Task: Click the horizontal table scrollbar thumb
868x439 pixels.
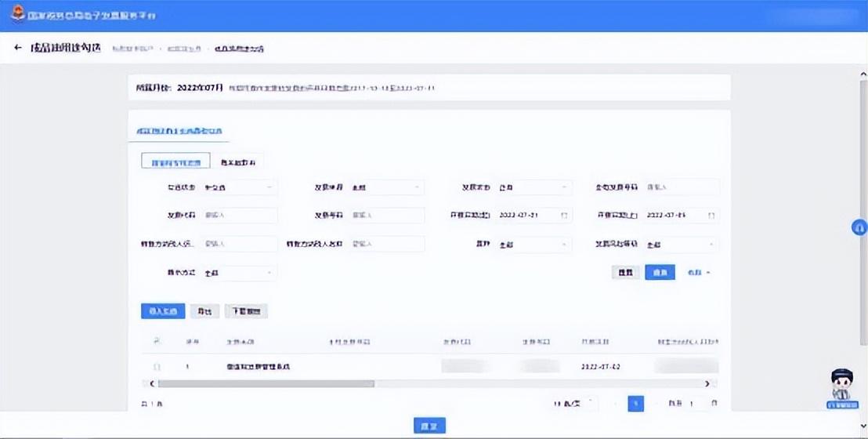Action: click(266, 383)
